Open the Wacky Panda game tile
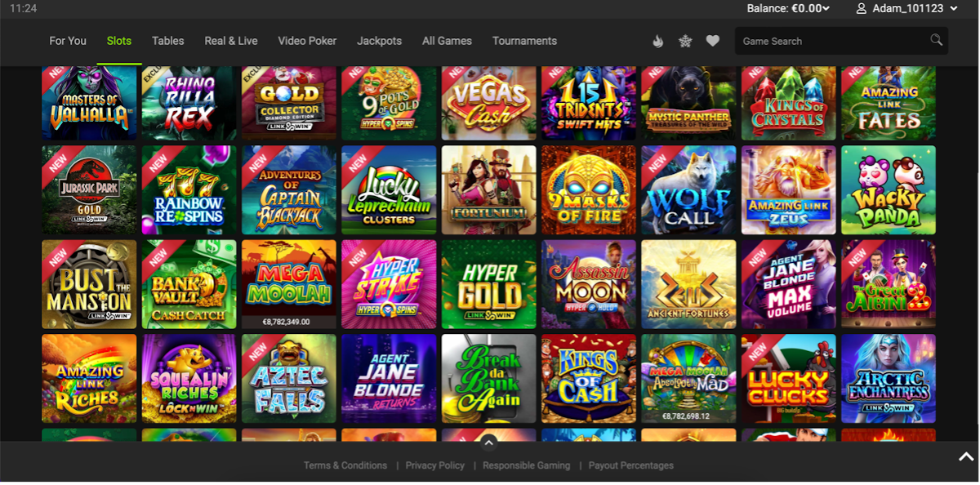The image size is (980, 485). click(x=889, y=190)
